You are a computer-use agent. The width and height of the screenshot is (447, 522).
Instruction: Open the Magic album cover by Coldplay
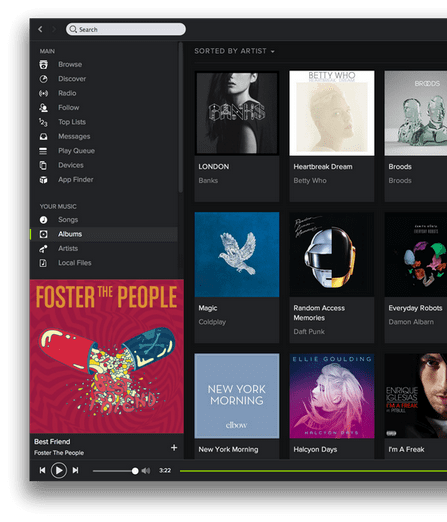point(237,254)
